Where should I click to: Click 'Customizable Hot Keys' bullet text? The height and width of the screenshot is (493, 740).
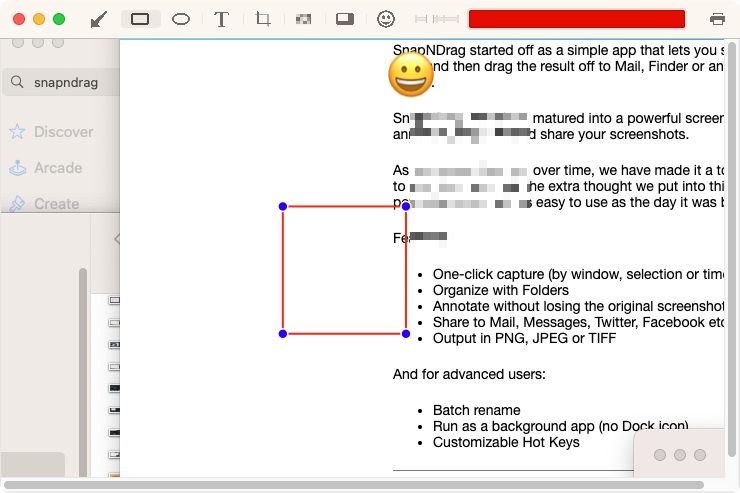point(506,442)
